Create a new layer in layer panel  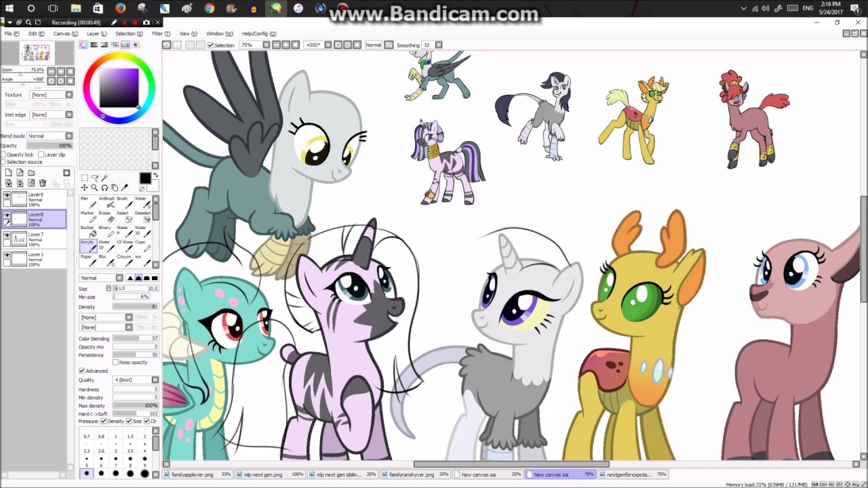point(8,173)
